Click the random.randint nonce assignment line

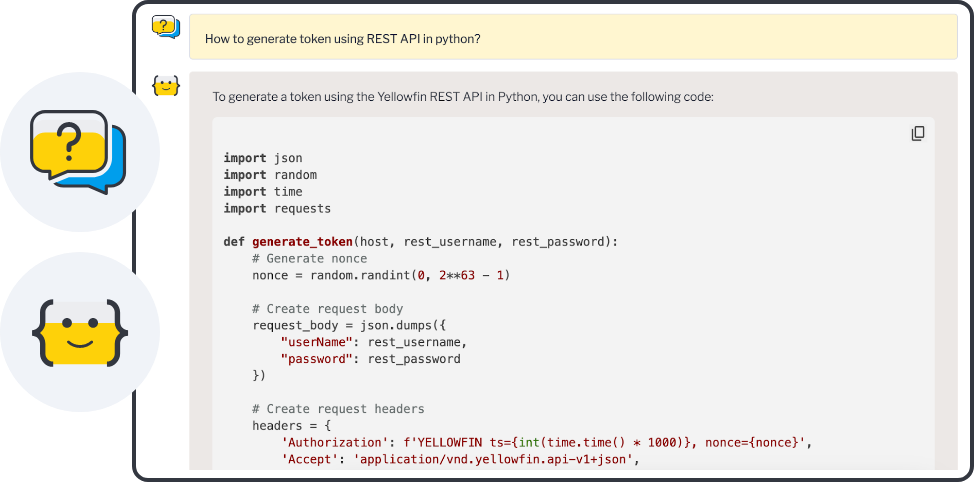tap(380, 275)
